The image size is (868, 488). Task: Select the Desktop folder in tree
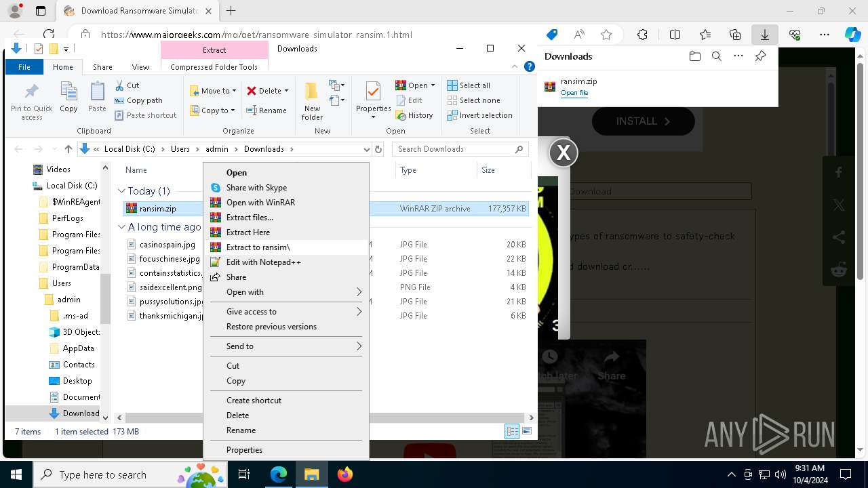[x=77, y=381]
